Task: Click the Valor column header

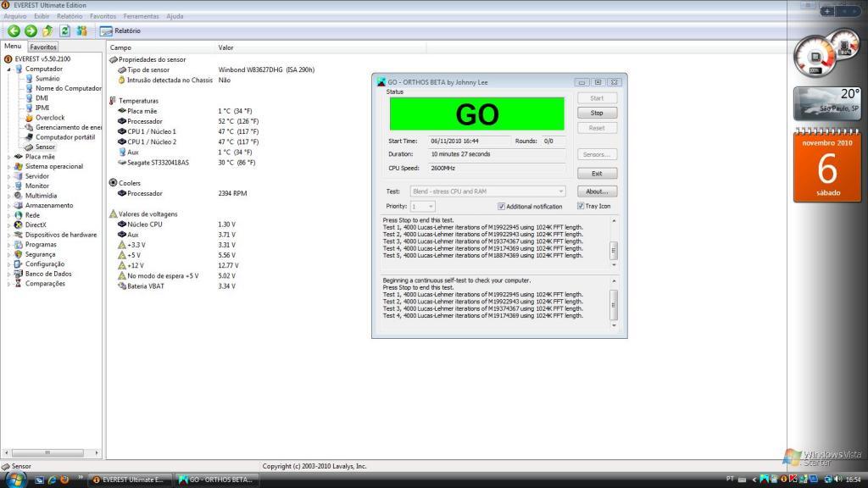Action: (x=225, y=47)
